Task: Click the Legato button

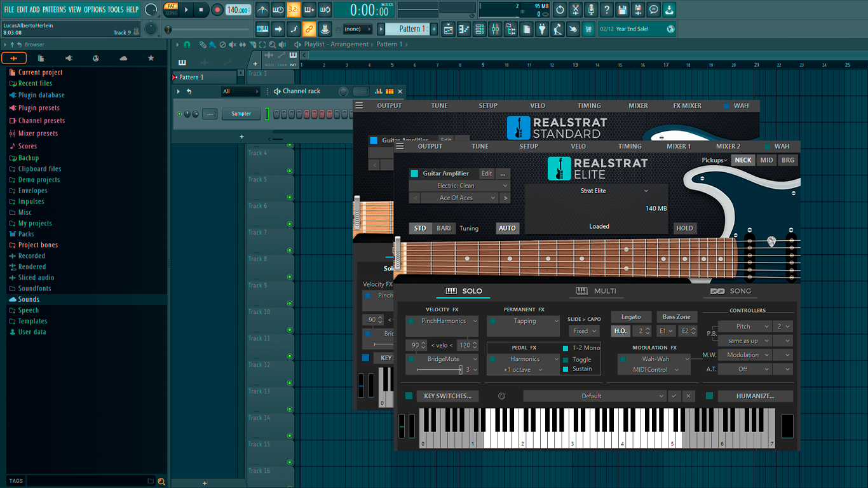Action: tap(631, 316)
